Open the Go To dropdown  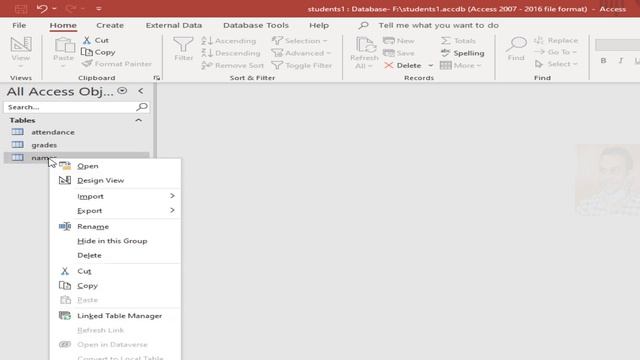556,52
